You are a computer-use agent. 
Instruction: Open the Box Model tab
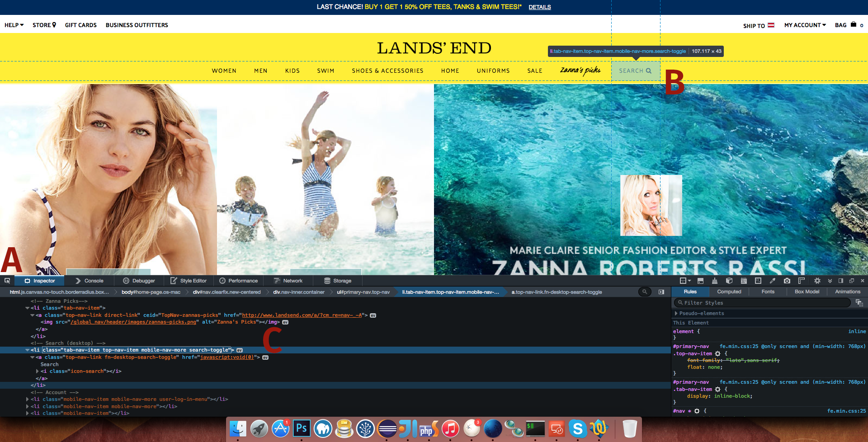(x=807, y=292)
